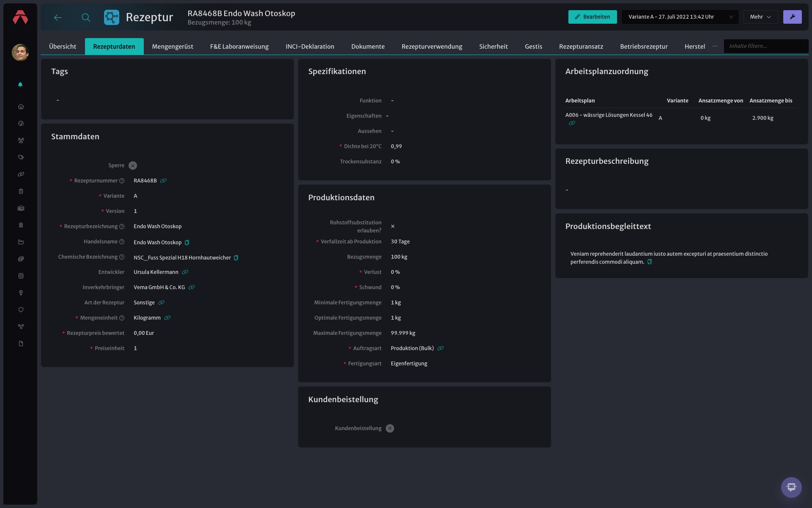
Task: Click the Dichte value 0,99
Action: (396, 146)
